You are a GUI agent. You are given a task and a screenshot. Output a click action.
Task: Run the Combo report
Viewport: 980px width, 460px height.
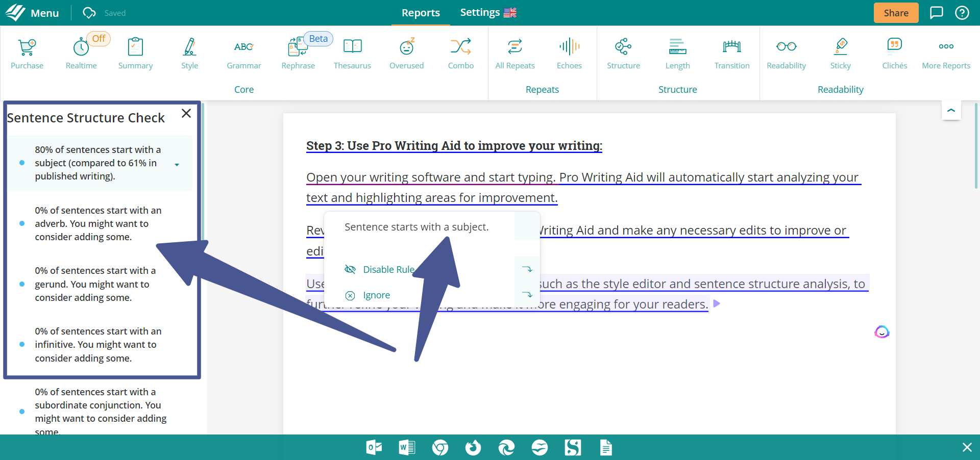(461, 54)
